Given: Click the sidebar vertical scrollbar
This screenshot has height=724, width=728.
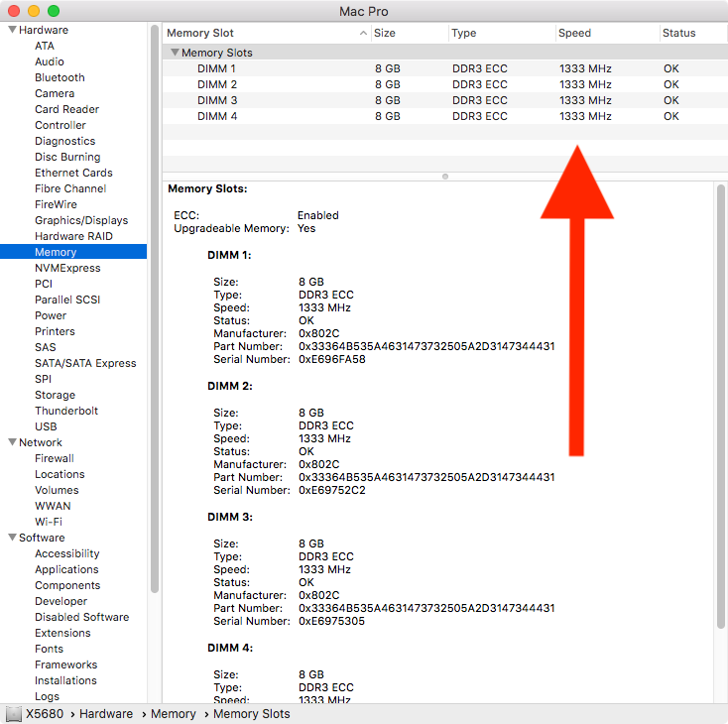Looking at the screenshot, I should [155, 308].
